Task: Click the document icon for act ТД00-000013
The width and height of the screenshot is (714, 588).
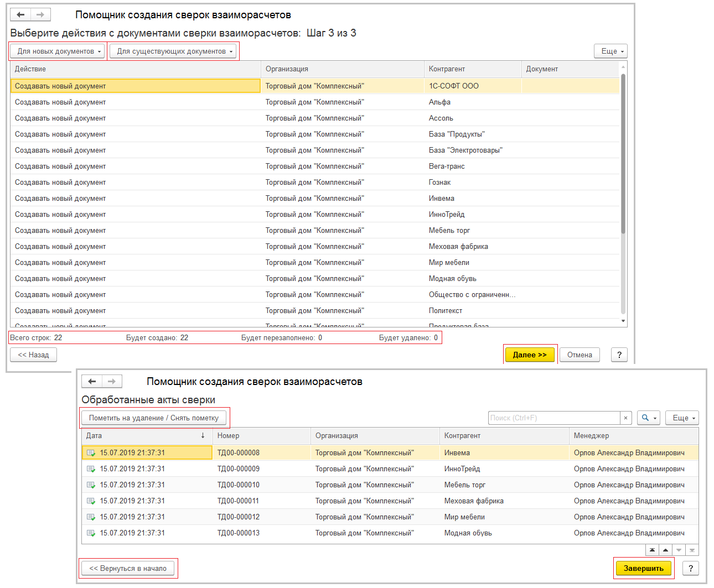Action: [x=91, y=533]
